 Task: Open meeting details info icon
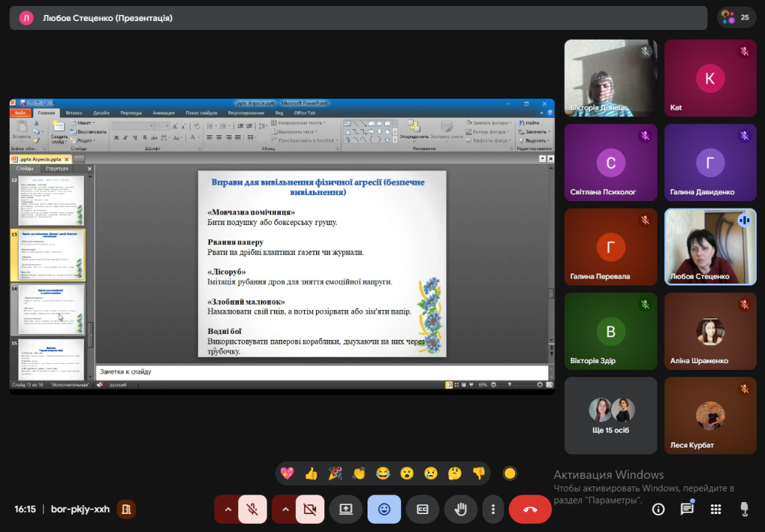coord(658,509)
